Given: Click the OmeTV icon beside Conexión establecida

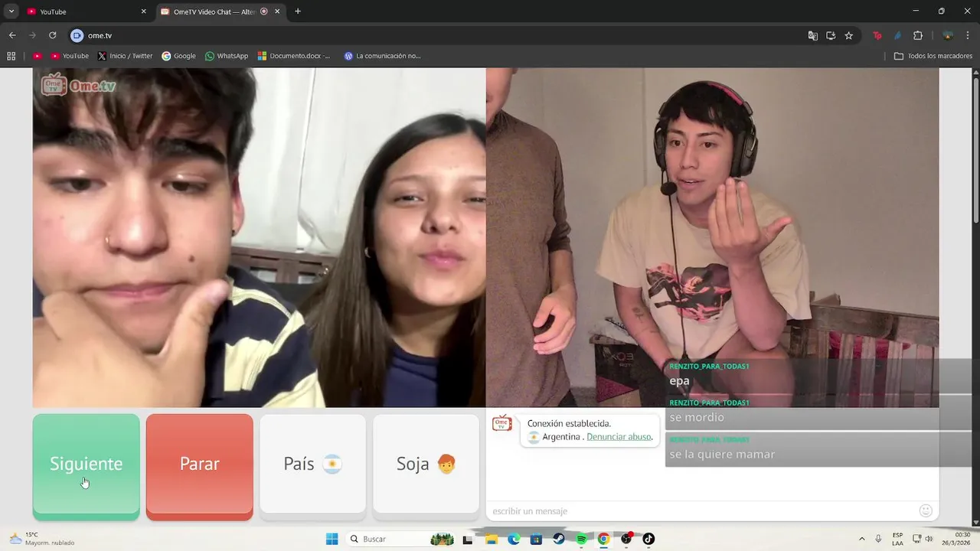Looking at the screenshot, I should tap(502, 423).
